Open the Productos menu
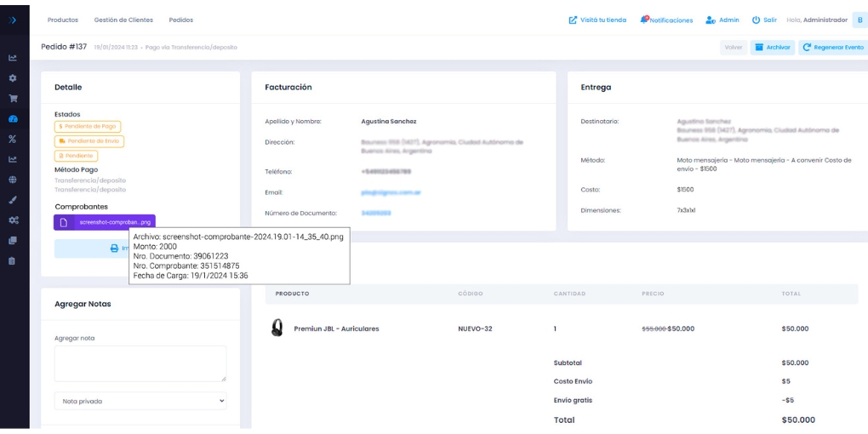The width and height of the screenshot is (868, 434). tap(63, 20)
